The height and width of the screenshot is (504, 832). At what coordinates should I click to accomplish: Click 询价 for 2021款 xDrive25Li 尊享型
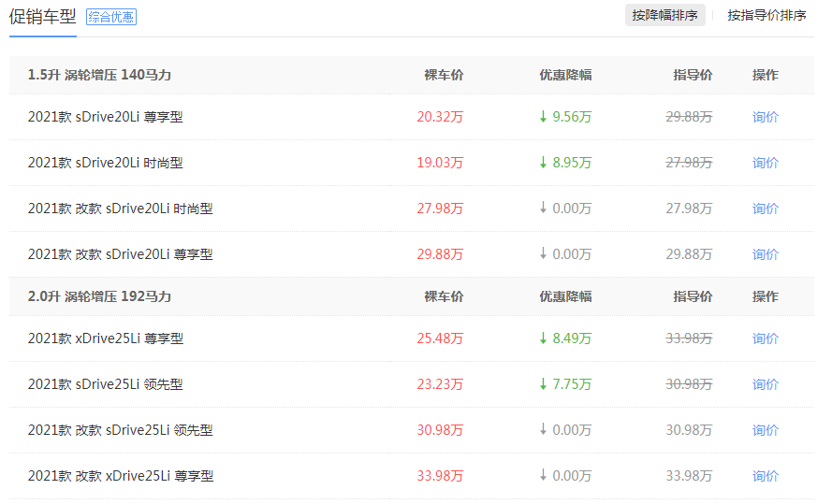coord(766,338)
